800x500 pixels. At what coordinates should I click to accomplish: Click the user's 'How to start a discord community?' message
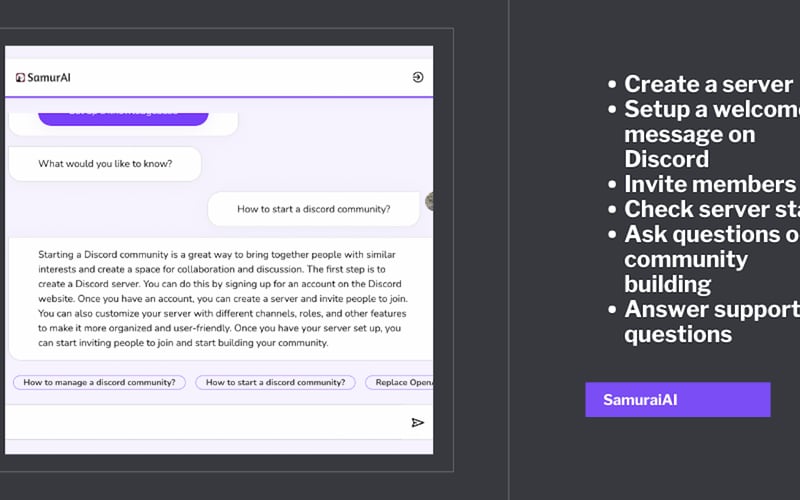(313, 209)
